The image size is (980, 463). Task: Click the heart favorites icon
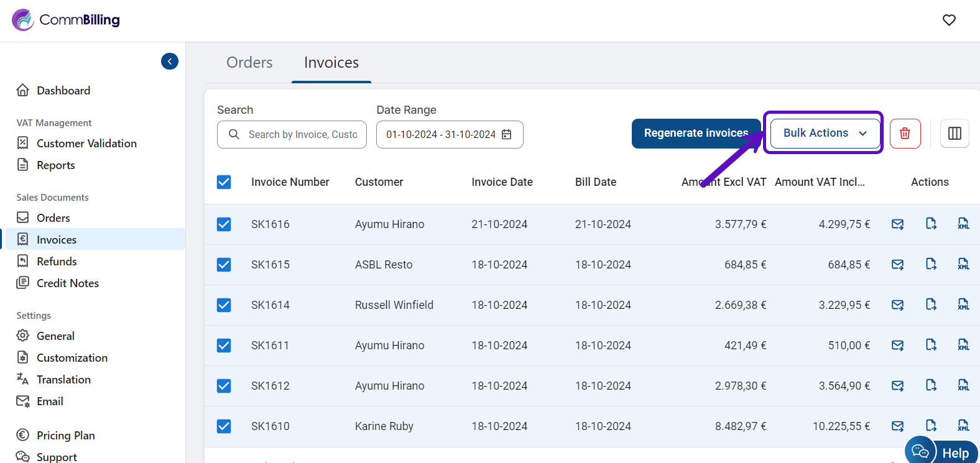click(x=949, y=20)
